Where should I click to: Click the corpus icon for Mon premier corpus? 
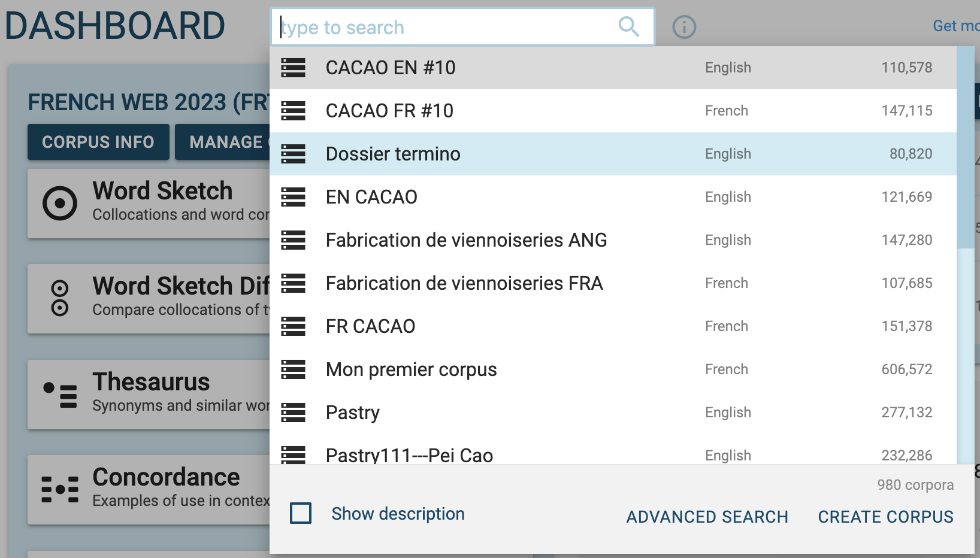pos(294,369)
